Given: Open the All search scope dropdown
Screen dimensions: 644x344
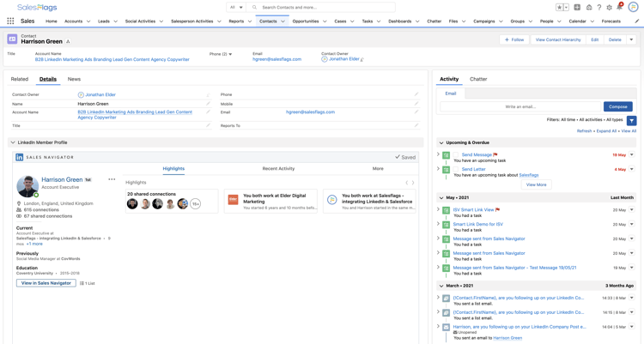Looking at the screenshot, I should 236,8.
